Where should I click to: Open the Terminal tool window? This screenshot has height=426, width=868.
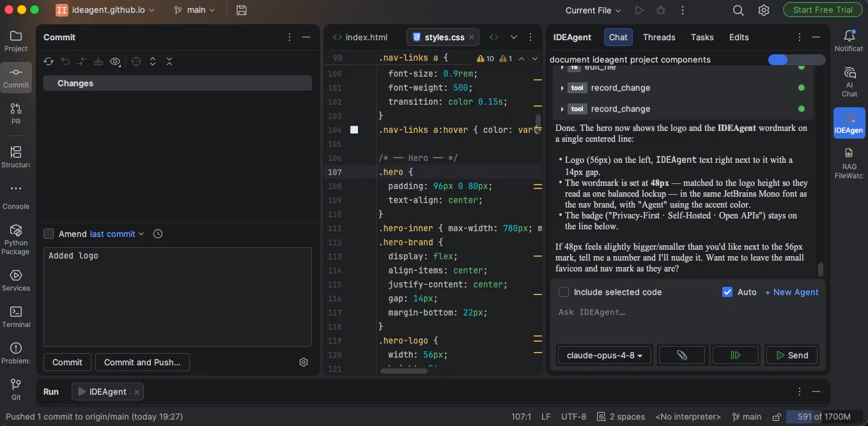click(16, 317)
